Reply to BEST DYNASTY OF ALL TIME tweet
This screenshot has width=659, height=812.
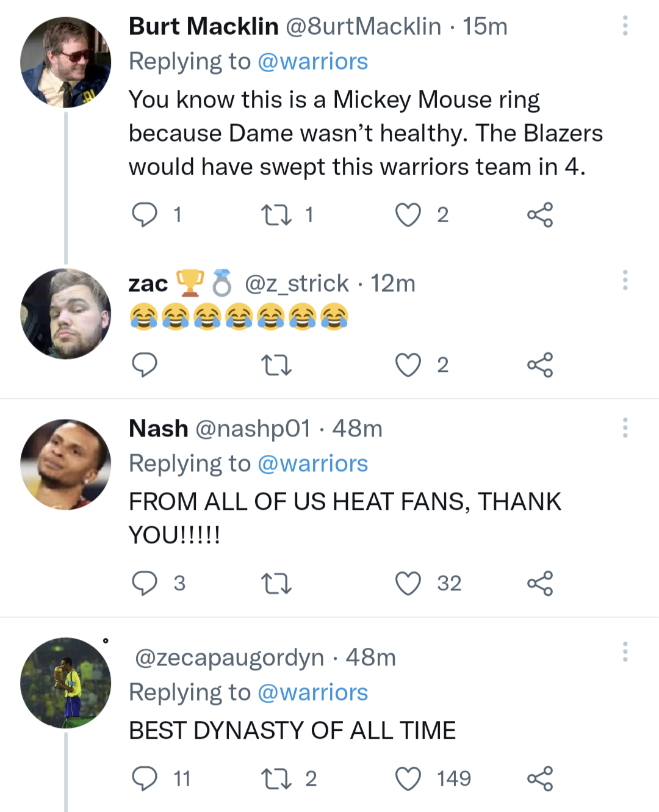point(145,779)
